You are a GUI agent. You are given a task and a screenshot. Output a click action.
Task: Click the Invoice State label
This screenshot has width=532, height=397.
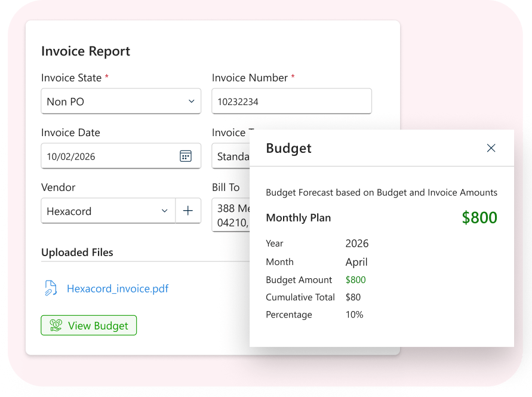71,78
